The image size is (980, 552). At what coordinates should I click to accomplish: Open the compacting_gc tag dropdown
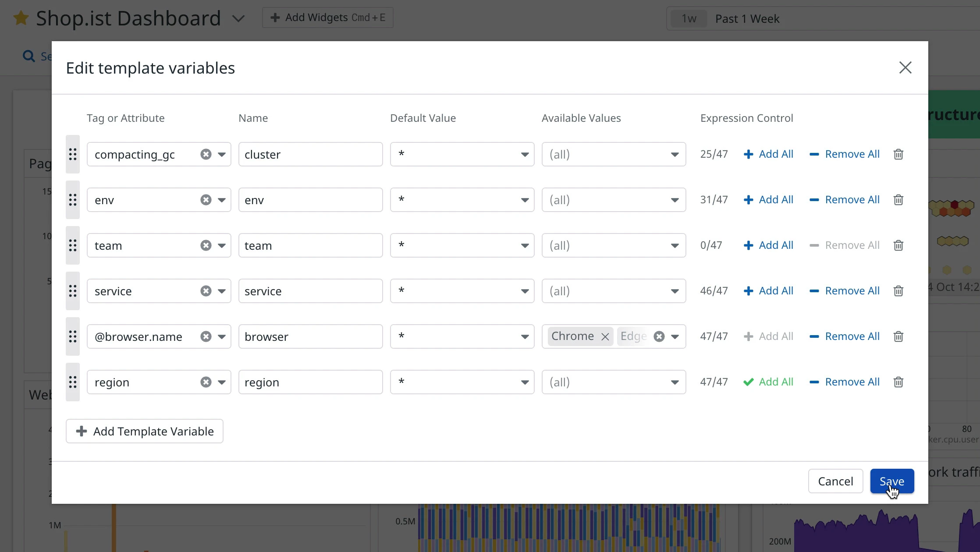[x=222, y=154]
